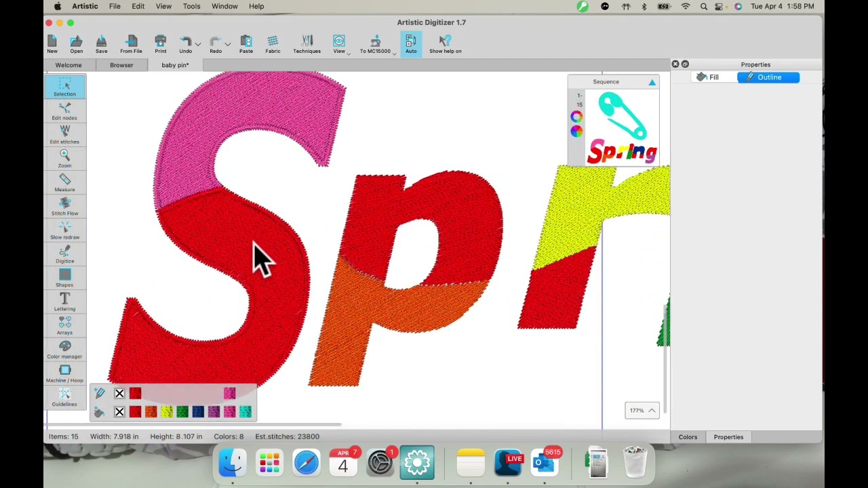This screenshot has height=488, width=868.
Task: Open the 177% zoom level dropdown
Action: [x=642, y=410]
